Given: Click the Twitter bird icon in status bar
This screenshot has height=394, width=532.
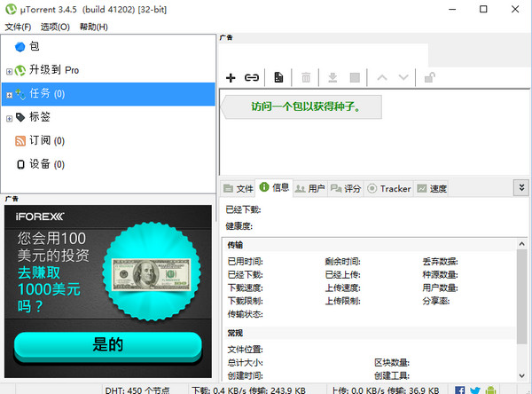Looking at the screenshot, I should coord(474,390).
